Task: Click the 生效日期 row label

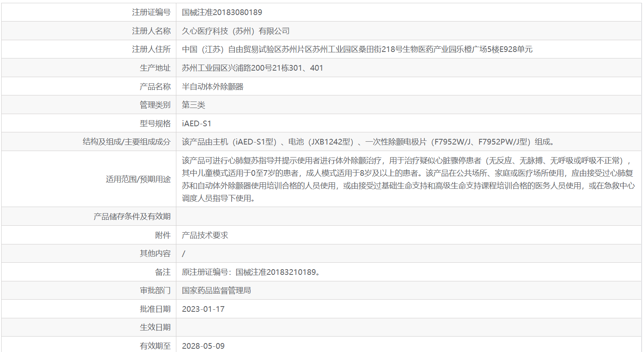Action: pyautogui.click(x=155, y=327)
